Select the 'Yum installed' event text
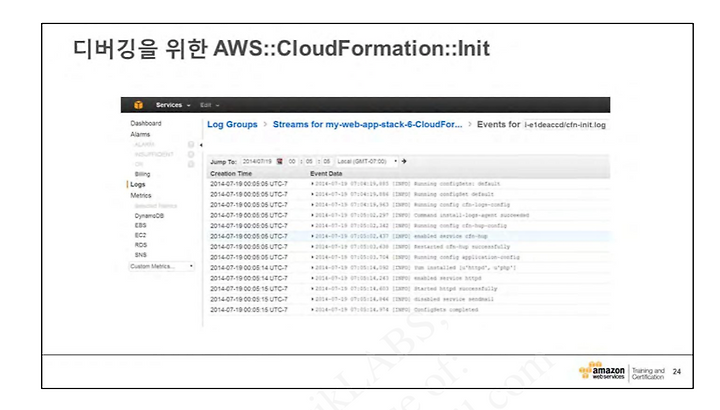Screen dimensions: 720x410 416,268
